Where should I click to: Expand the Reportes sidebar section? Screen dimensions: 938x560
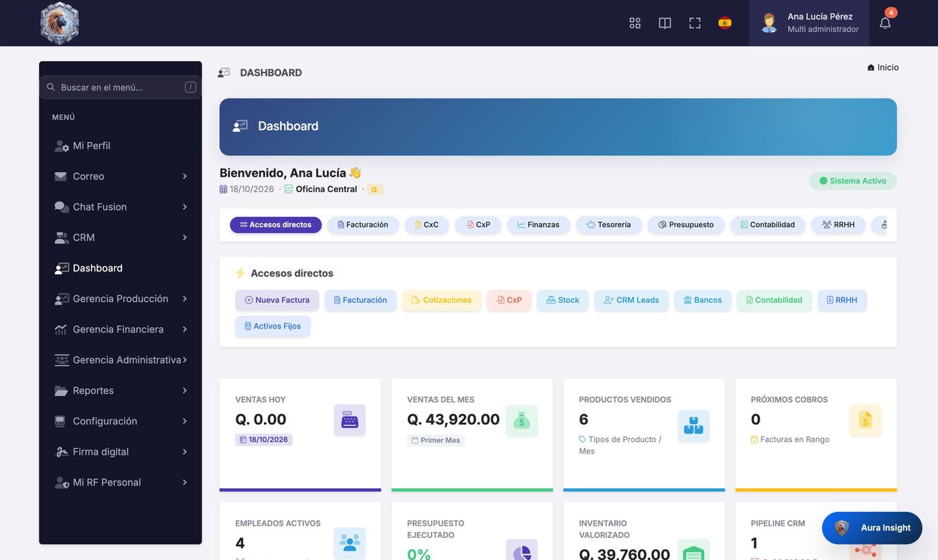121,391
